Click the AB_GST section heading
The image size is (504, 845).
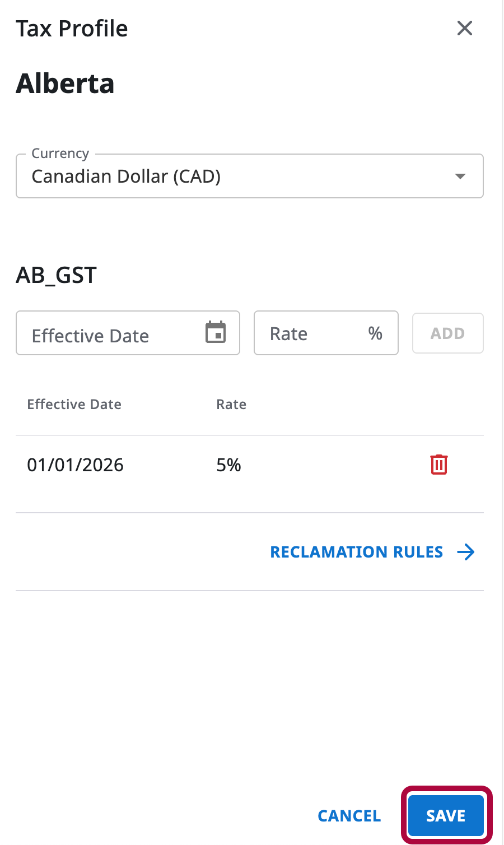coord(57,275)
